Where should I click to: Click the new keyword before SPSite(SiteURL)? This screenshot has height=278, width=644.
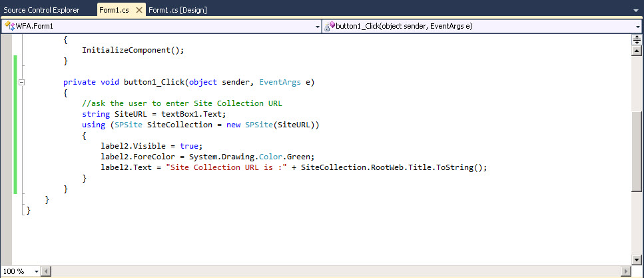[233, 125]
